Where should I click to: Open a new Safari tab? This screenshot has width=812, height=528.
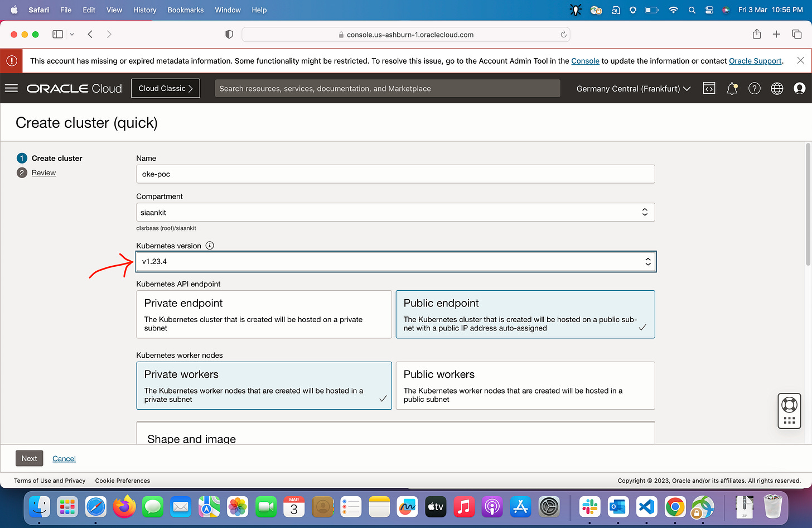(x=776, y=34)
